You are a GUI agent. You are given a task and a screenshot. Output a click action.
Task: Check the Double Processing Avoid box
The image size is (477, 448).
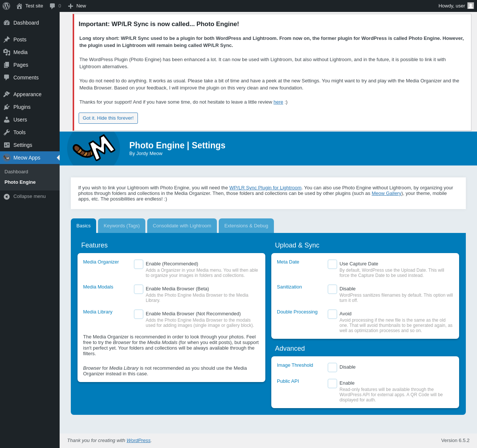(332, 314)
